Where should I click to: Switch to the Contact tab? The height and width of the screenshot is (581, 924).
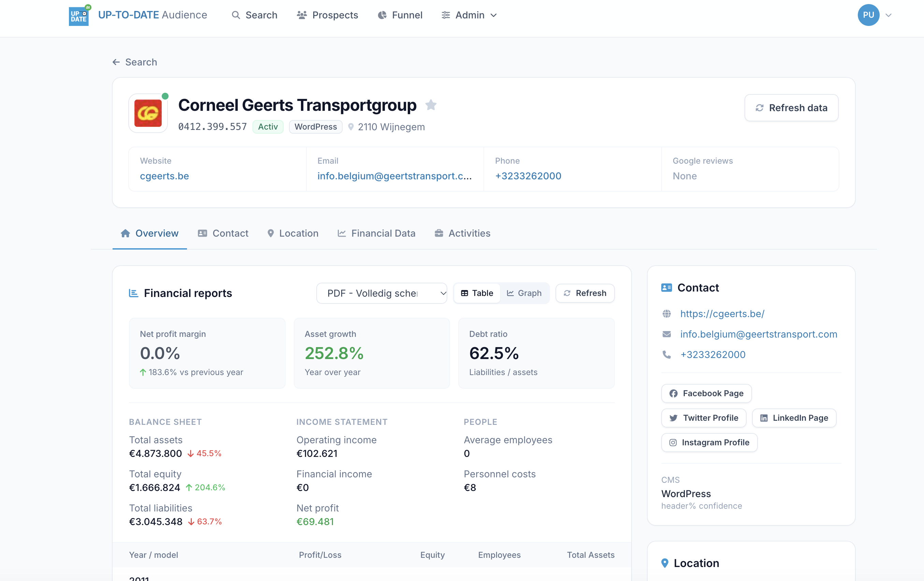coord(223,233)
